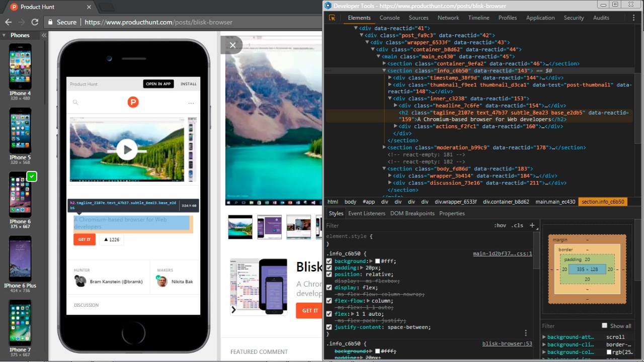The height and width of the screenshot is (362, 644).
Task: Click the Product Hunt logo in the mobile preview
Action: 133,102
